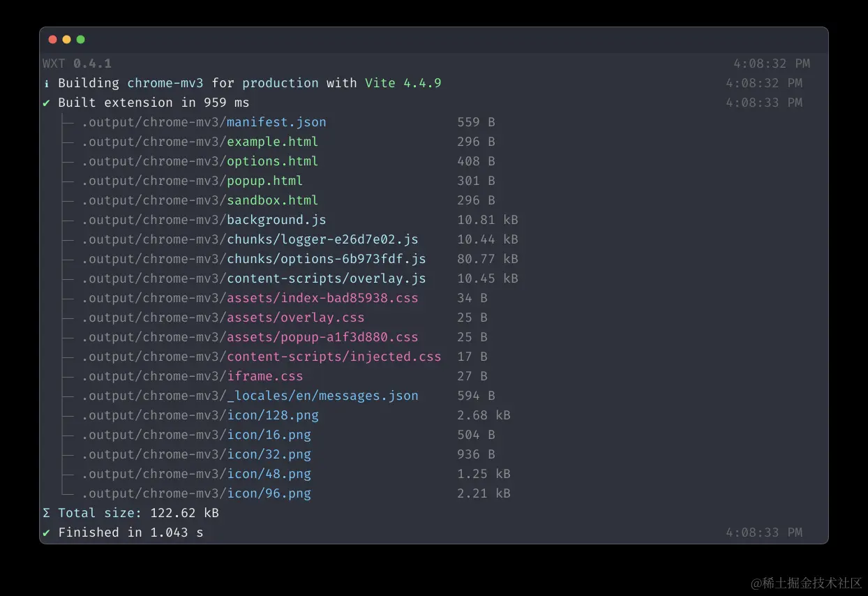The width and height of the screenshot is (868, 596).
Task: Click the 10.81 kB size value
Action: click(488, 220)
